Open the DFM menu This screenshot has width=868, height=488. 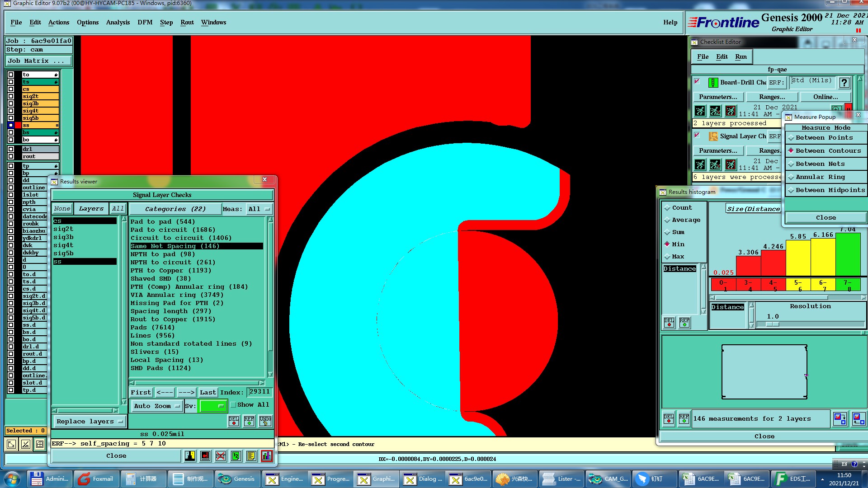(145, 22)
